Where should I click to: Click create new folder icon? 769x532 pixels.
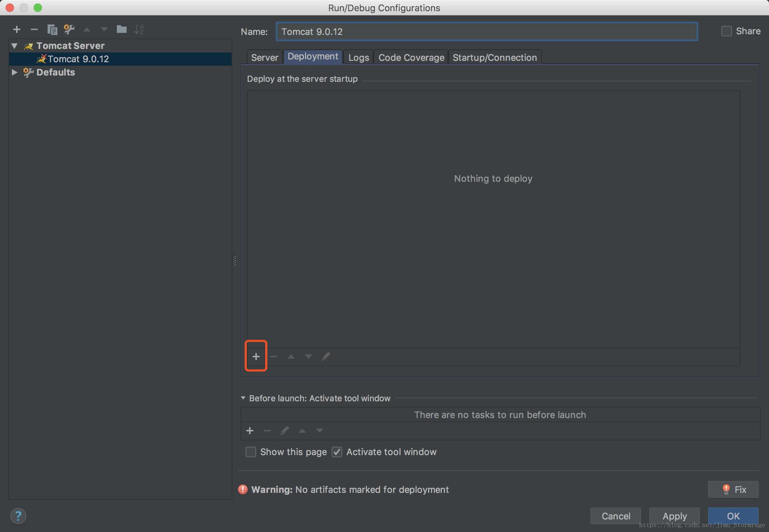121,29
